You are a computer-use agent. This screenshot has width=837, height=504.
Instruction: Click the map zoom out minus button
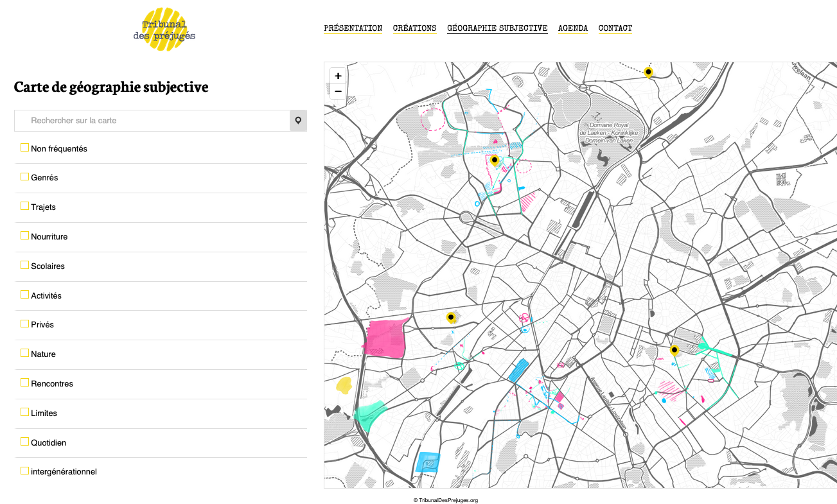pos(338,92)
